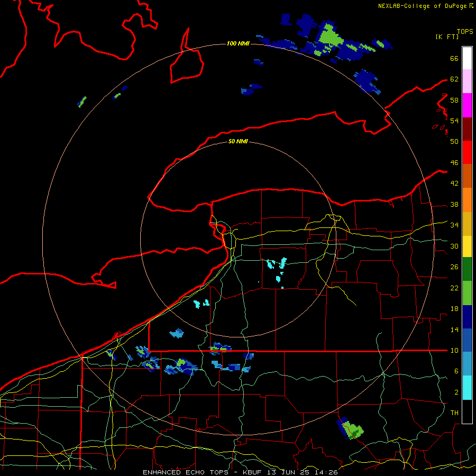This screenshot has width=476, height=476.
Task: Click the cyan legend swatch
Action: point(467,388)
